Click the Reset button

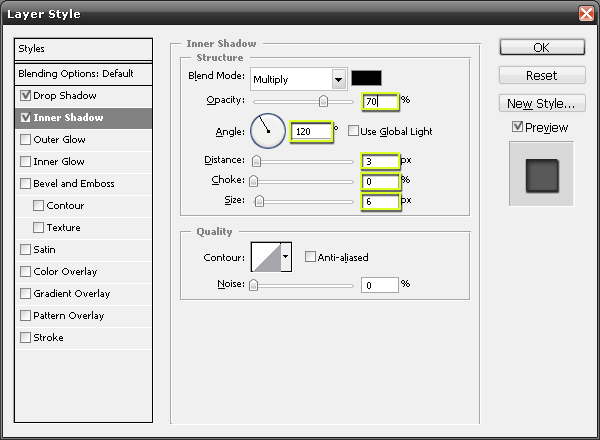[542, 75]
